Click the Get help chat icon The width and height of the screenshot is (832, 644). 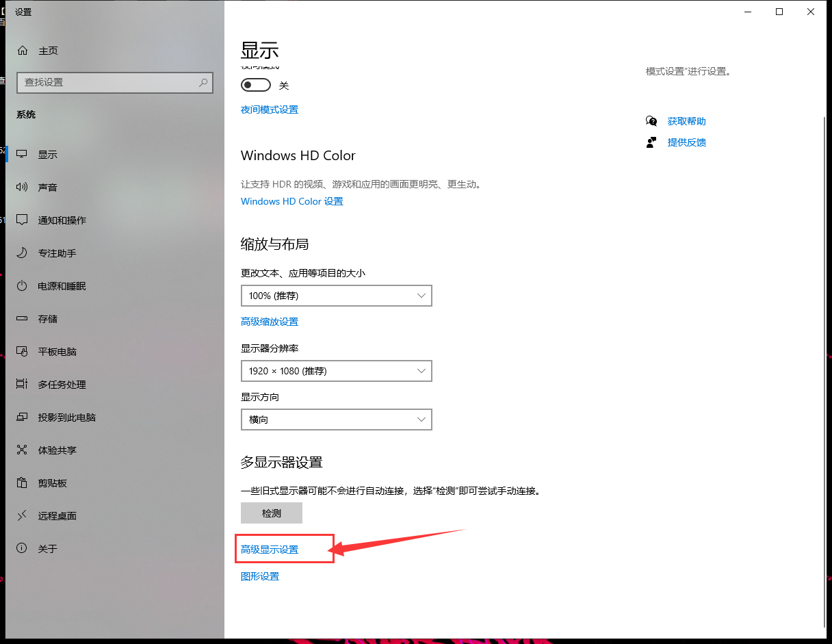click(651, 121)
